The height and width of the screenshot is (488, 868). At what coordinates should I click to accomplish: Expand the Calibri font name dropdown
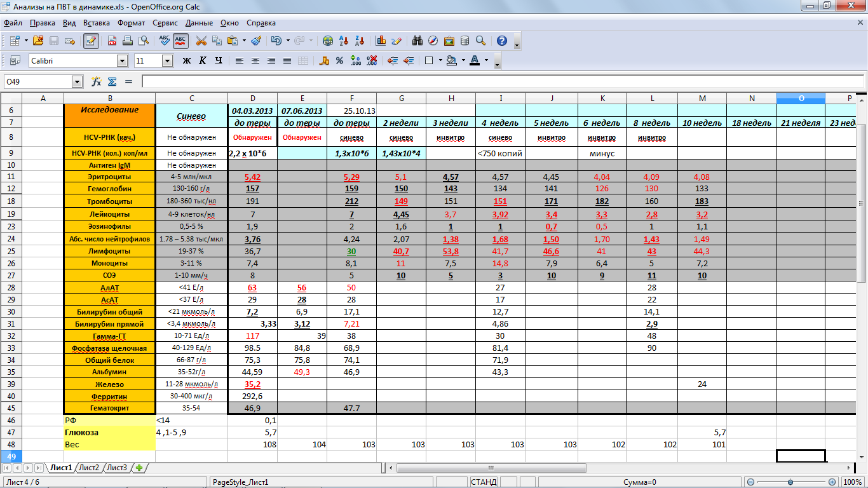point(122,61)
